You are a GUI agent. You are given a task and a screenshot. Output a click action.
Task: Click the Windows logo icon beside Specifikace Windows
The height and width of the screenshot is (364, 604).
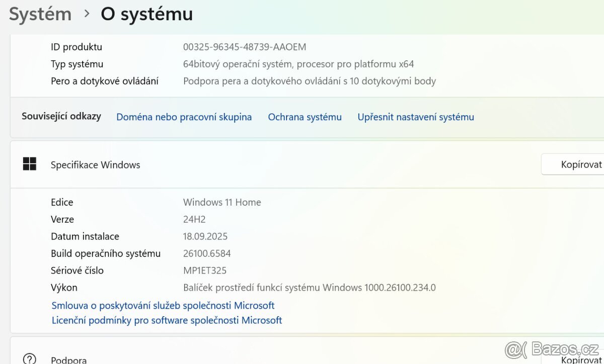(30, 164)
